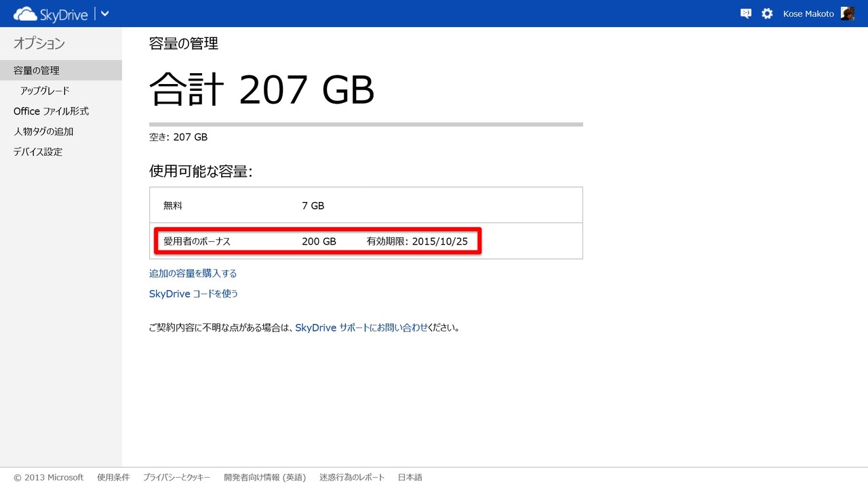Go to アップグレード in the sidebar
The height and width of the screenshot is (488, 868).
[x=45, y=91]
